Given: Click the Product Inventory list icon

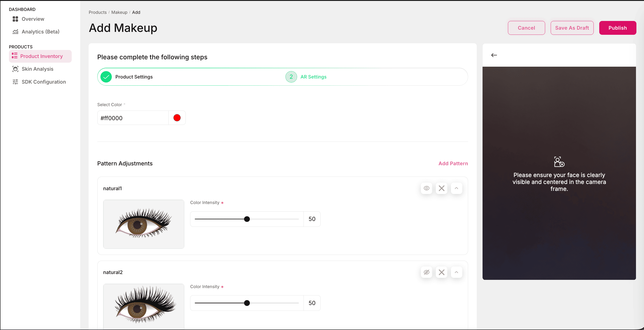Looking at the screenshot, I should click(x=14, y=56).
